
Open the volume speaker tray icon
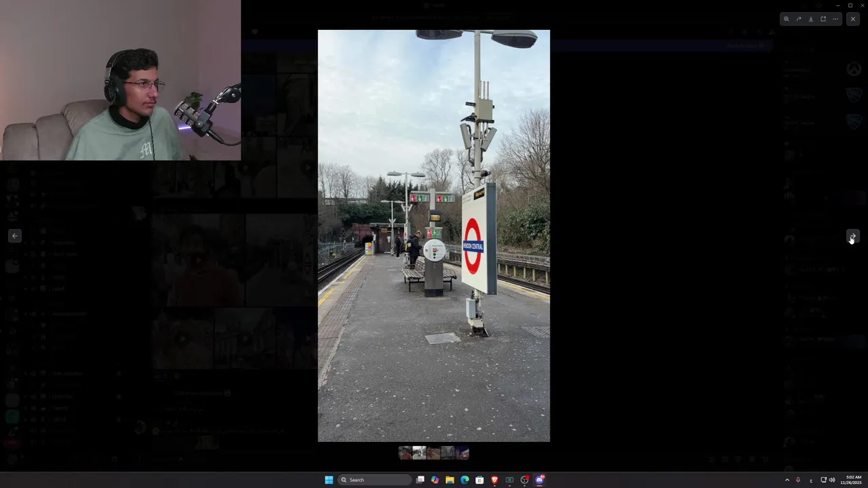[x=832, y=480]
